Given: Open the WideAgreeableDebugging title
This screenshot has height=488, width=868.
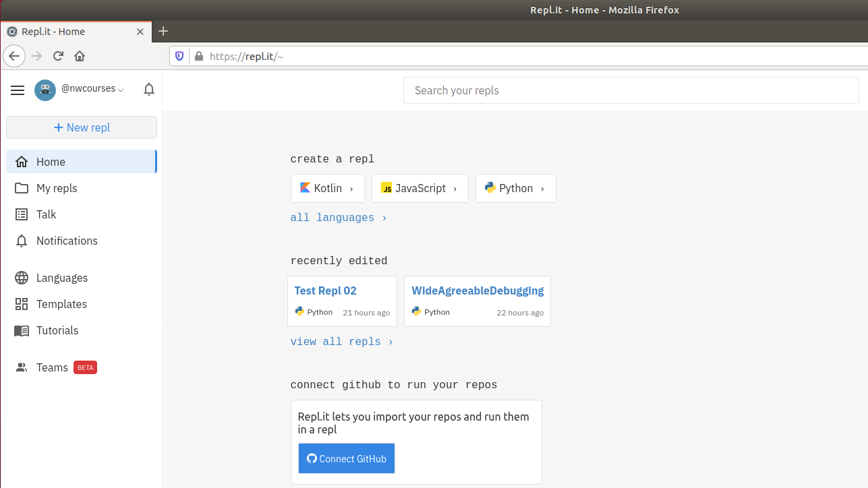Looking at the screenshot, I should [x=478, y=291].
